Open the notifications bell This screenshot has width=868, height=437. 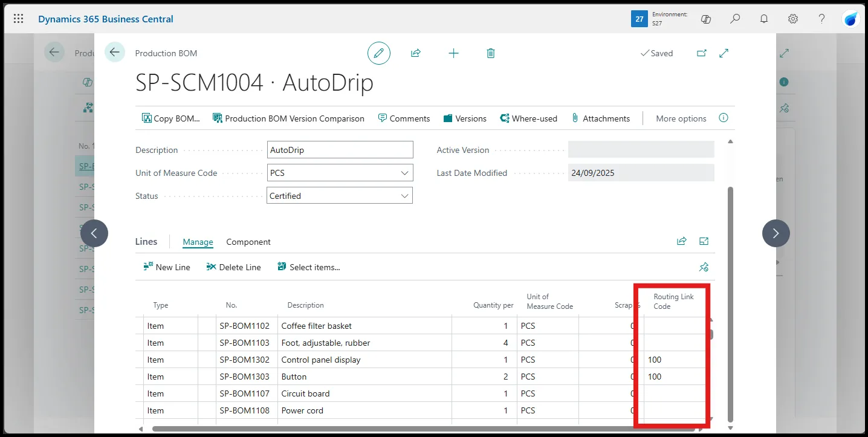pos(764,19)
